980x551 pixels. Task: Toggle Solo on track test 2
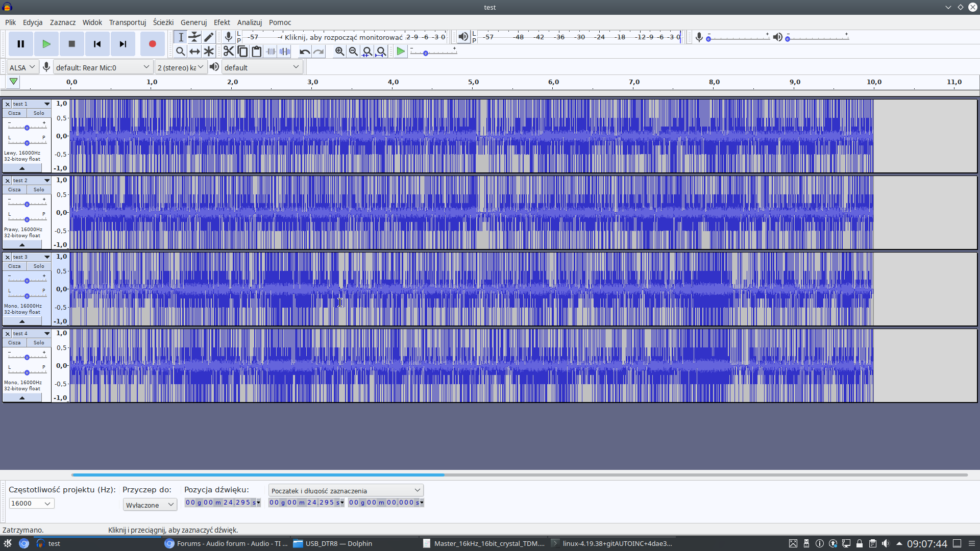click(39, 190)
